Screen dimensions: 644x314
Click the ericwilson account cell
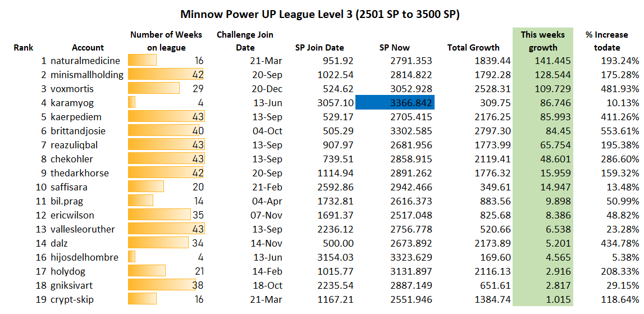coord(72,215)
